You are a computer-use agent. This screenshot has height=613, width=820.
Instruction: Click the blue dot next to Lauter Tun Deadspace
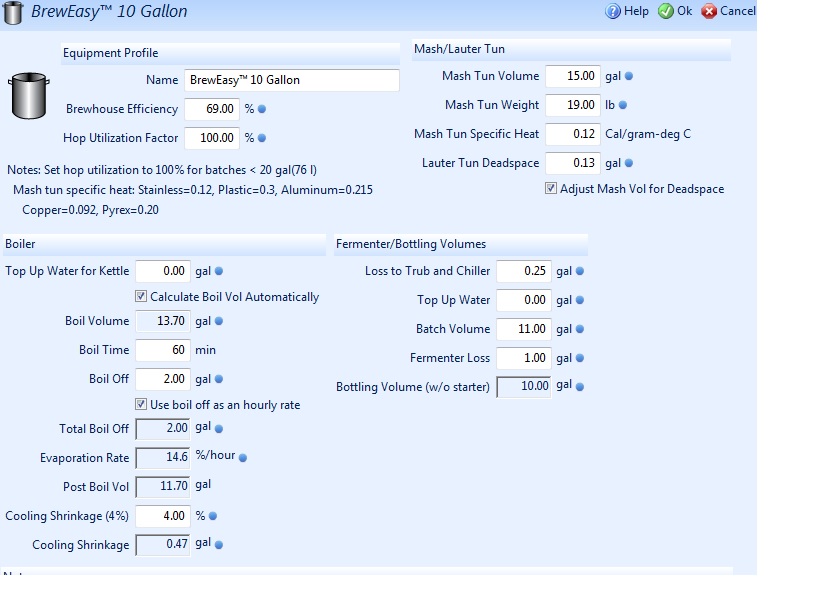[x=629, y=163]
